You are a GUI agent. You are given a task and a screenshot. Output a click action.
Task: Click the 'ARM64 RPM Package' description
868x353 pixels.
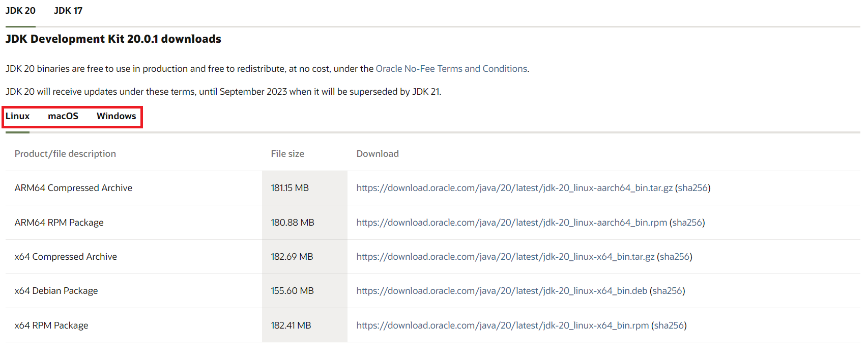tap(59, 223)
